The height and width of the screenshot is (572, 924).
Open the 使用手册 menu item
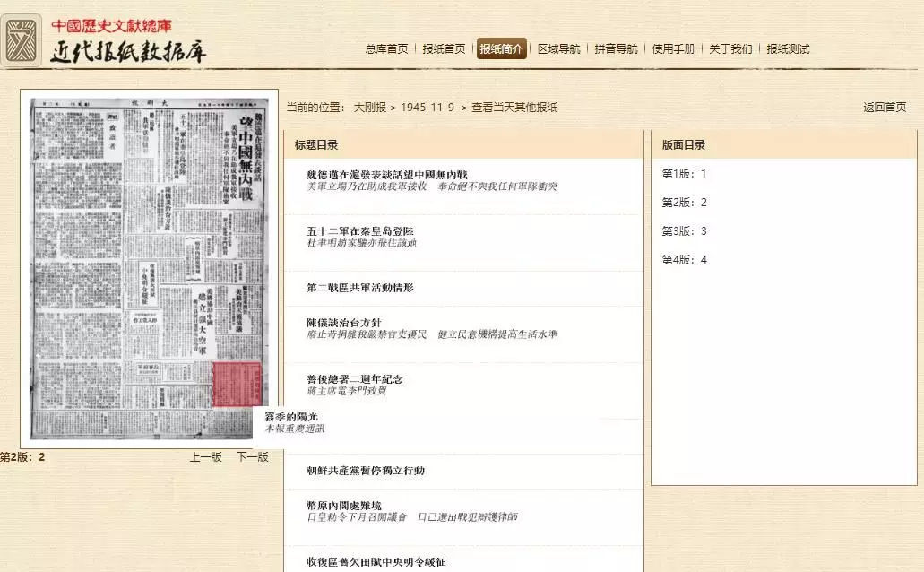click(x=673, y=49)
